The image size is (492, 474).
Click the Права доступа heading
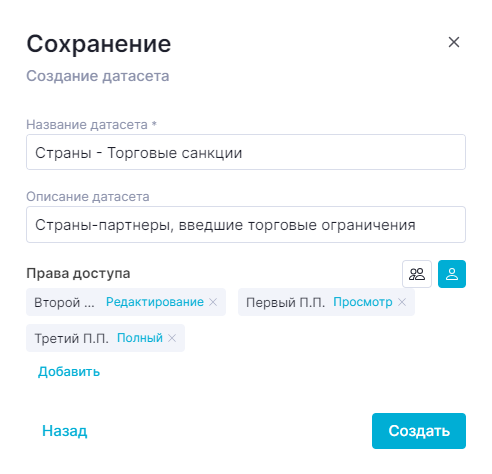(78, 273)
